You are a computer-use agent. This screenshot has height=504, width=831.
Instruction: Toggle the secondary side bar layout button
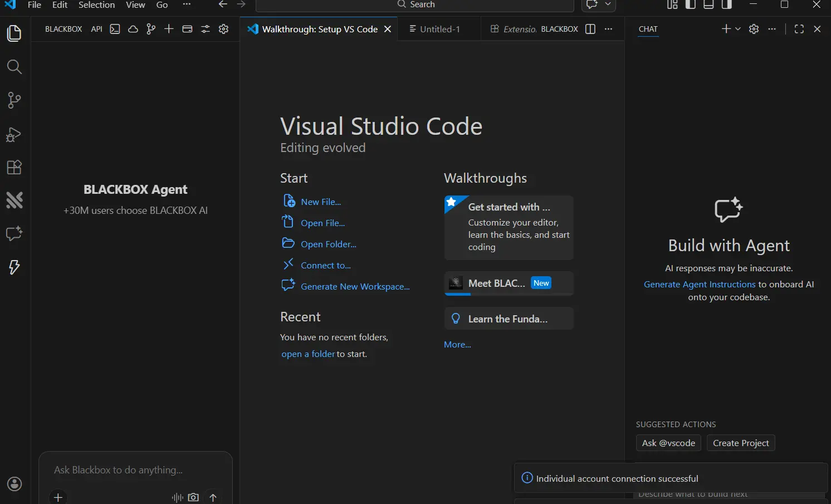[x=726, y=4]
